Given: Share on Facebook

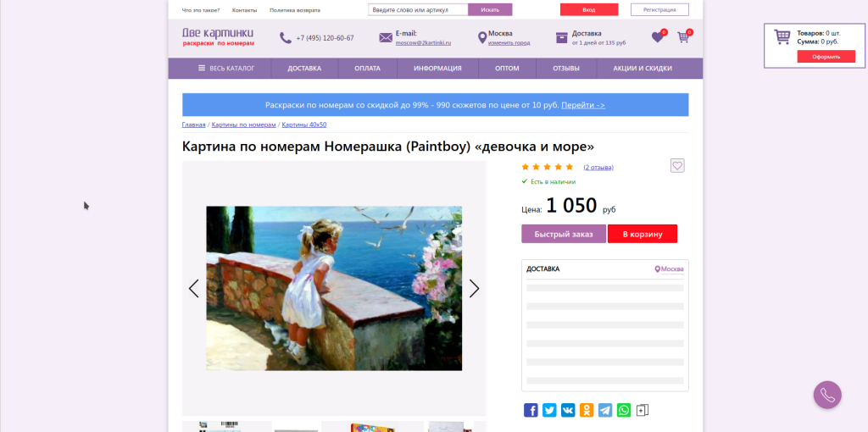Looking at the screenshot, I should coord(531,410).
